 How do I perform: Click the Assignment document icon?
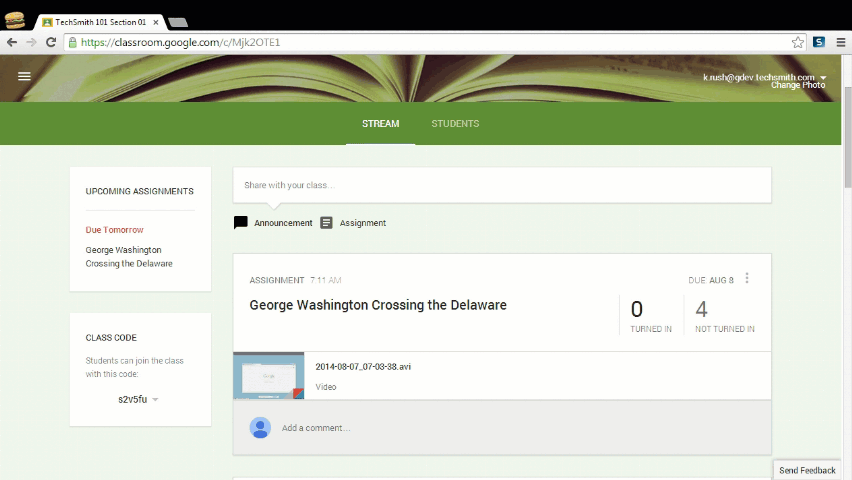pyautogui.click(x=326, y=223)
